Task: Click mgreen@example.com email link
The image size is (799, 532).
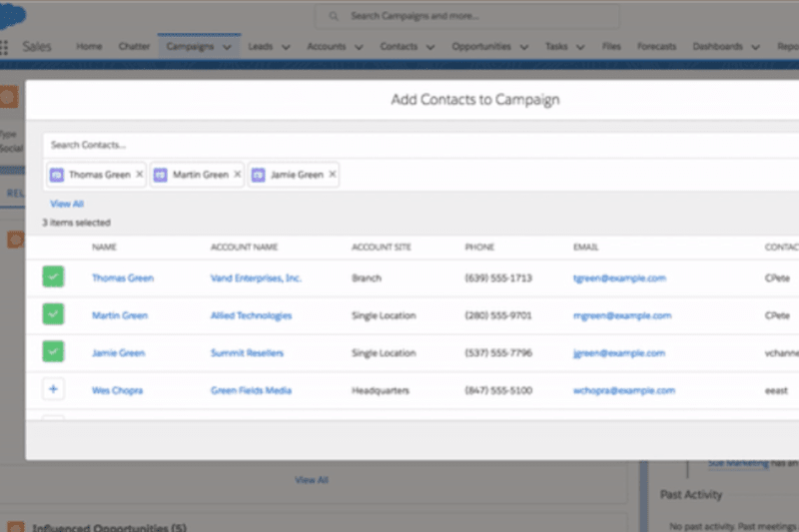Action: pos(622,315)
